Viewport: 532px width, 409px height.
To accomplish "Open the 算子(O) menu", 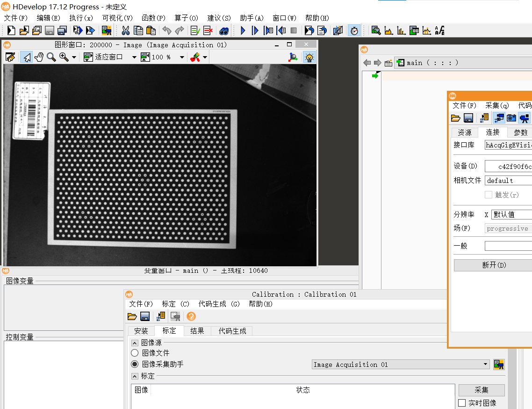I will coord(186,18).
